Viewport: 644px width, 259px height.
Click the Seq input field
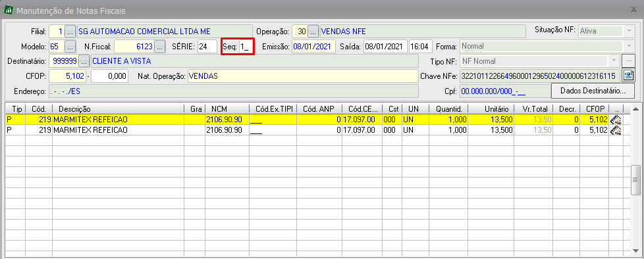pyautogui.click(x=247, y=46)
